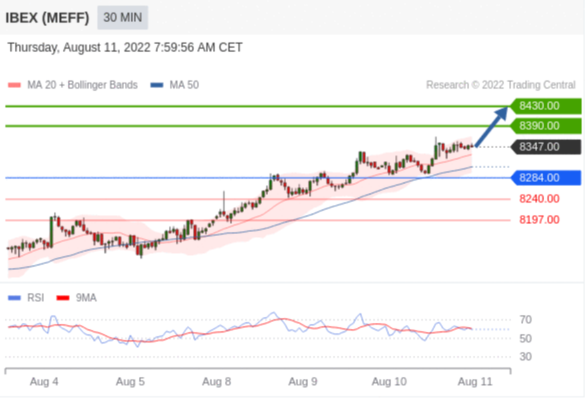Image resolution: width=586 pixels, height=401 pixels.
Task: Click the Aug 4 date marker
Action: [x=44, y=382]
